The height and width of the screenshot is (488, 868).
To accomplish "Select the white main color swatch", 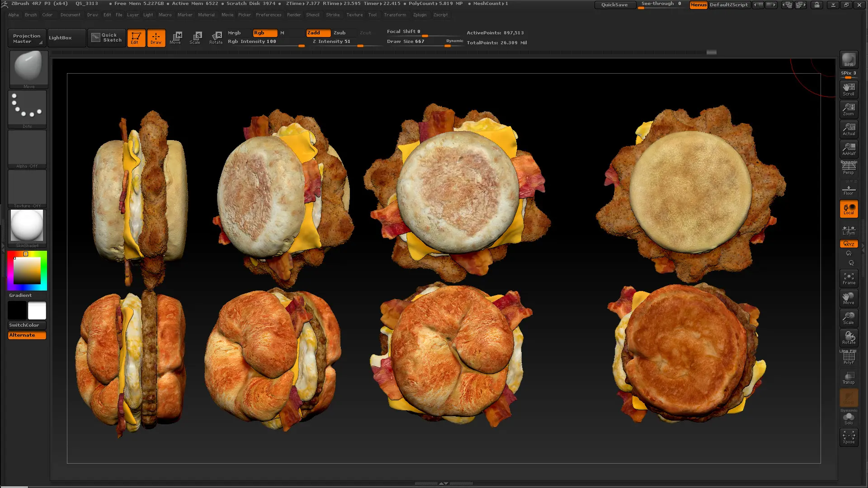I will [37, 311].
